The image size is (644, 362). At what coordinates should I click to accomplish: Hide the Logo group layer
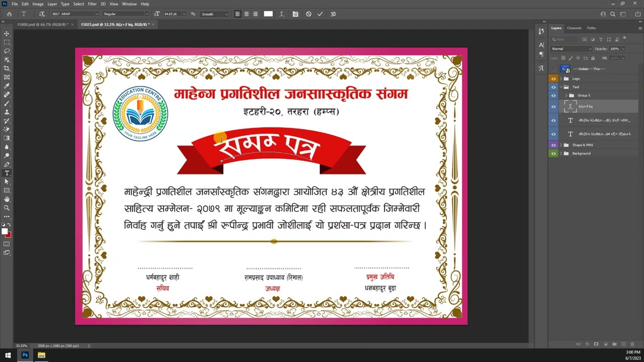553,78
